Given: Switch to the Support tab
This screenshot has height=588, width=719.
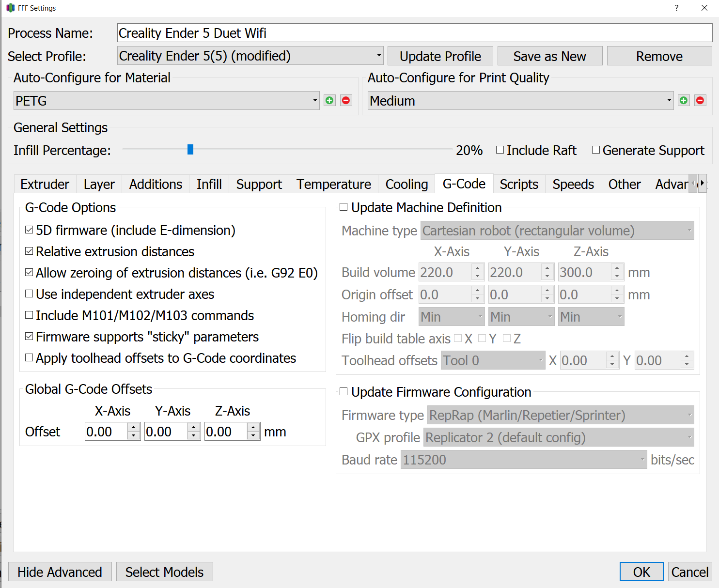Looking at the screenshot, I should 259,184.
